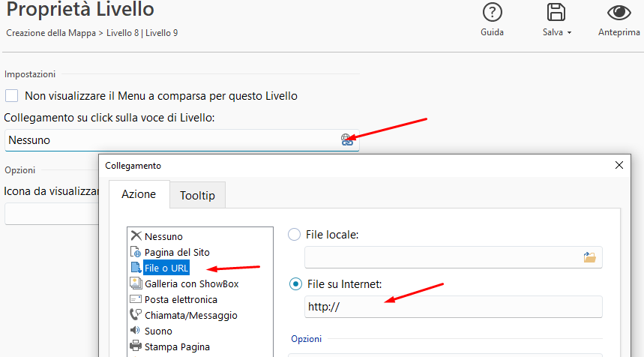Switch to the Tooltip tab
This screenshot has height=357, width=644.
click(198, 195)
